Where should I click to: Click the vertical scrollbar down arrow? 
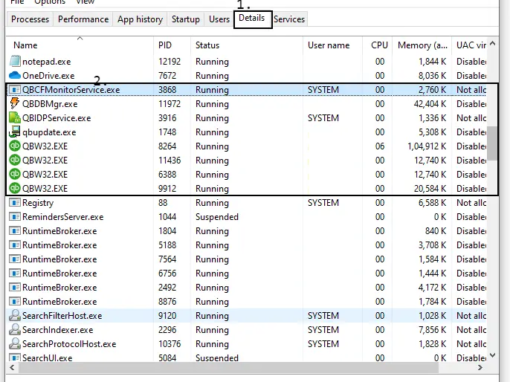(x=492, y=355)
